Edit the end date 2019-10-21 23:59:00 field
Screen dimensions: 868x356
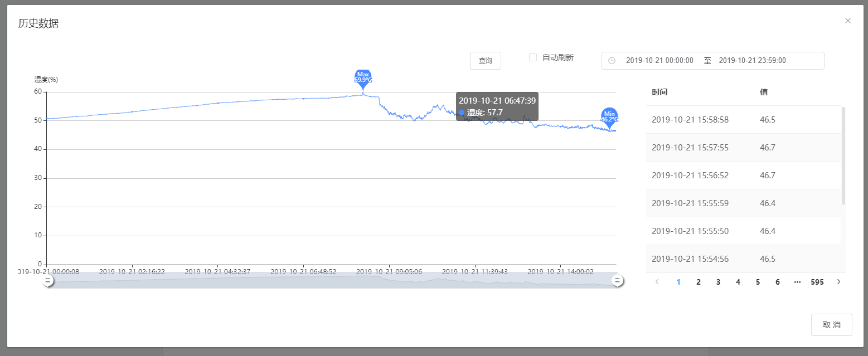752,61
